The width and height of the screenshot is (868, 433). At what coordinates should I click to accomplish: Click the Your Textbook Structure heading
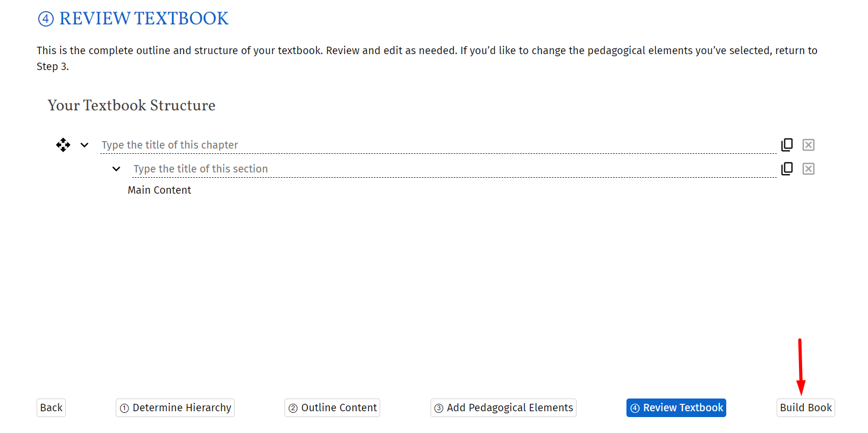tap(131, 105)
